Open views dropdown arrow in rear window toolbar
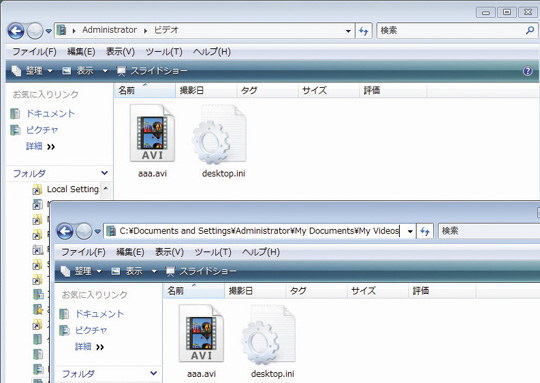Image resolution: width=540 pixels, height=383 pixels. click(105, 71)
